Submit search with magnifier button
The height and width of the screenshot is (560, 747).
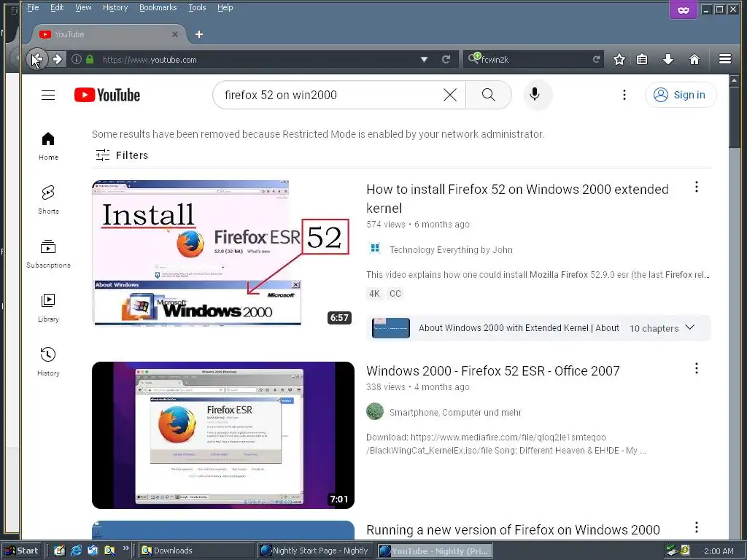(x=488, y=95)
